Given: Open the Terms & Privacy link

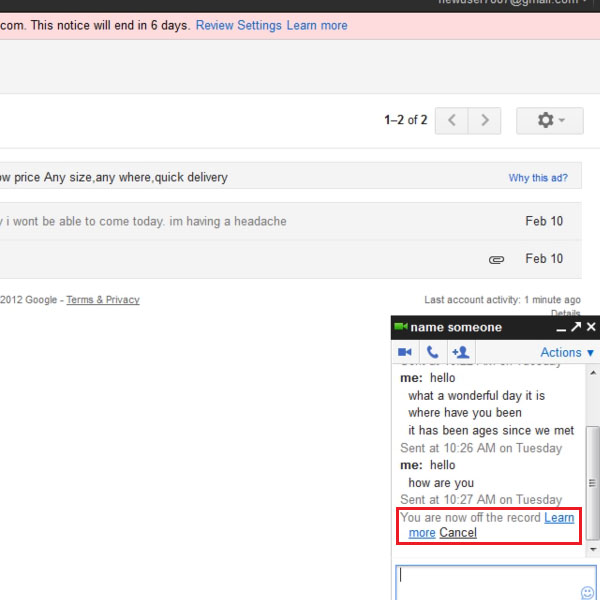Looking at the screenshot, I should click(103, 300).
